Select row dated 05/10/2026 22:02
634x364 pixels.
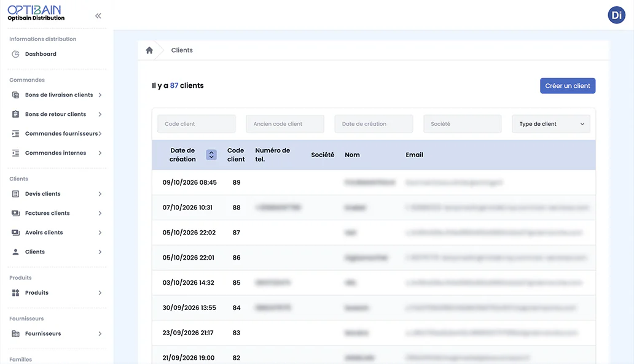(374, 233)
